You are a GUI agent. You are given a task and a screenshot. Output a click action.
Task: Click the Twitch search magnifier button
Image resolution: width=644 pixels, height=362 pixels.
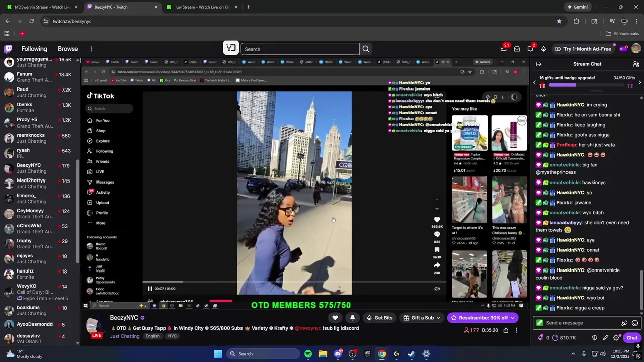tap(366, 49)
